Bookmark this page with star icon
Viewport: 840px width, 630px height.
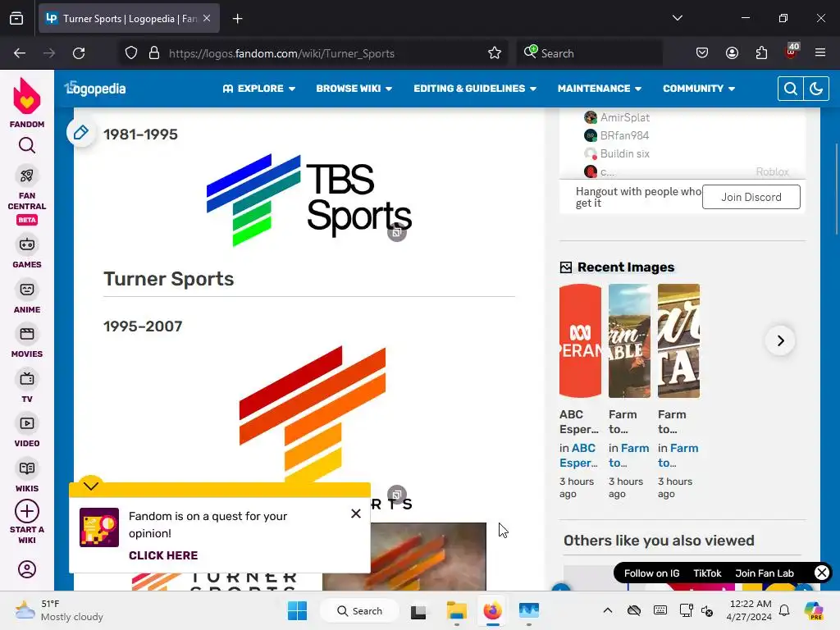click(x=495, y=53)
